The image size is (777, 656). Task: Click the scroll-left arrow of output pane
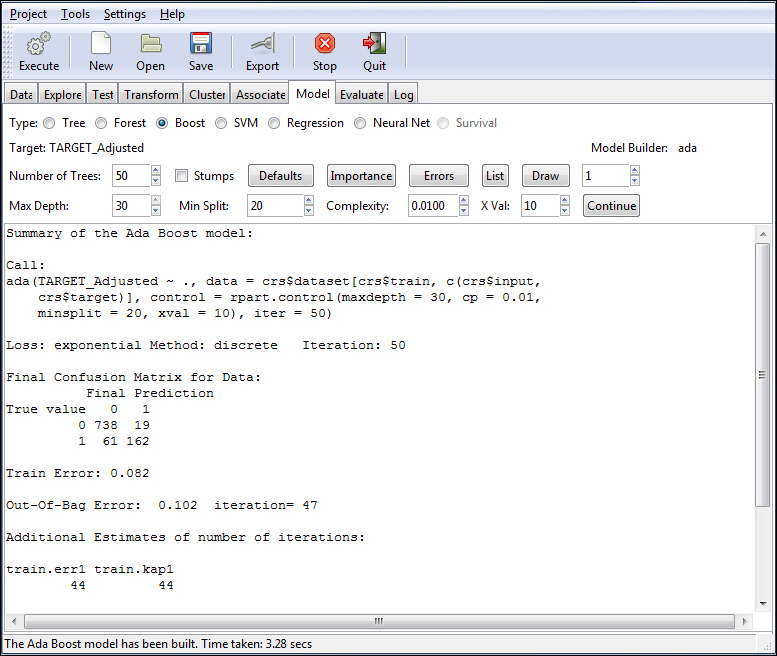pos(14,621)
